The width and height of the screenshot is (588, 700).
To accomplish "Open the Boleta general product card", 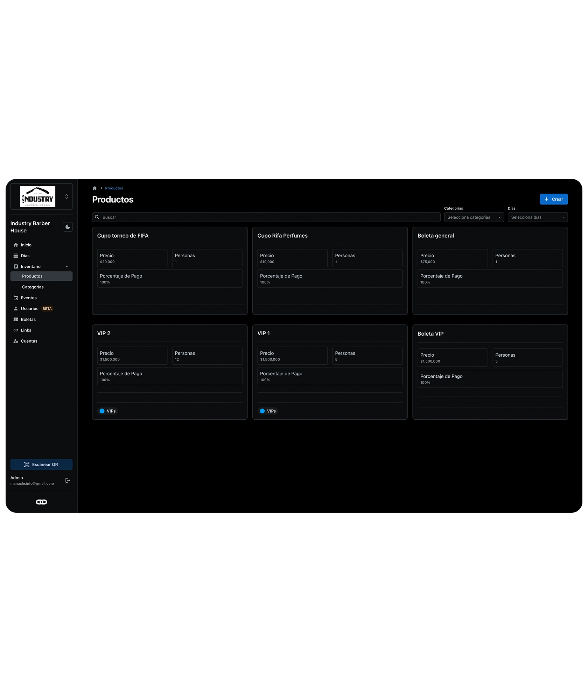I will 490,271.
